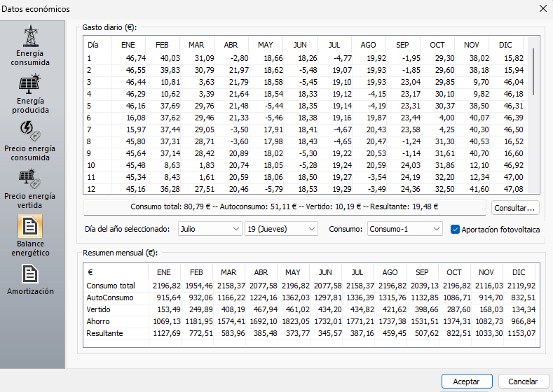
Task: Click the ENE column header in Gasto diario
Action: (x=128, y=45)
